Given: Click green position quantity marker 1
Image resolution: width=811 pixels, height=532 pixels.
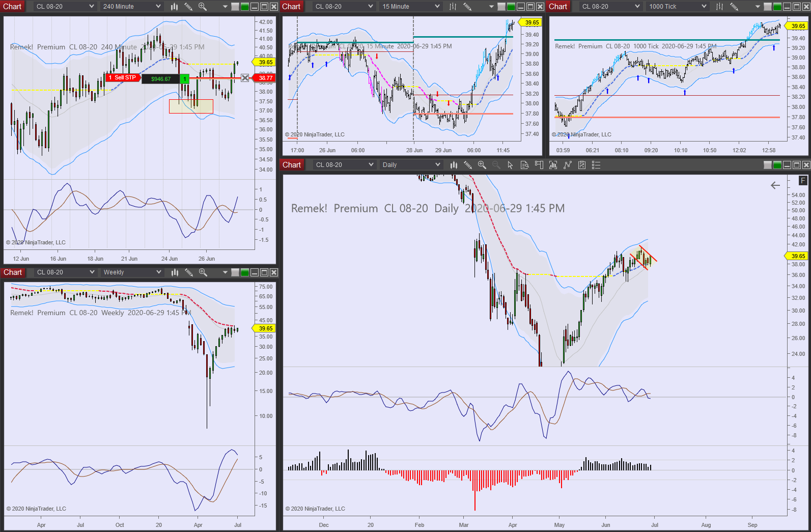Looking at the screenshot, I should click(184, 79).
